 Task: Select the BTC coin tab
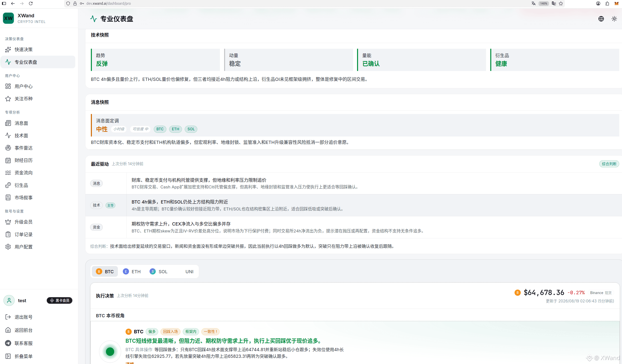click(x=105, y=272)
